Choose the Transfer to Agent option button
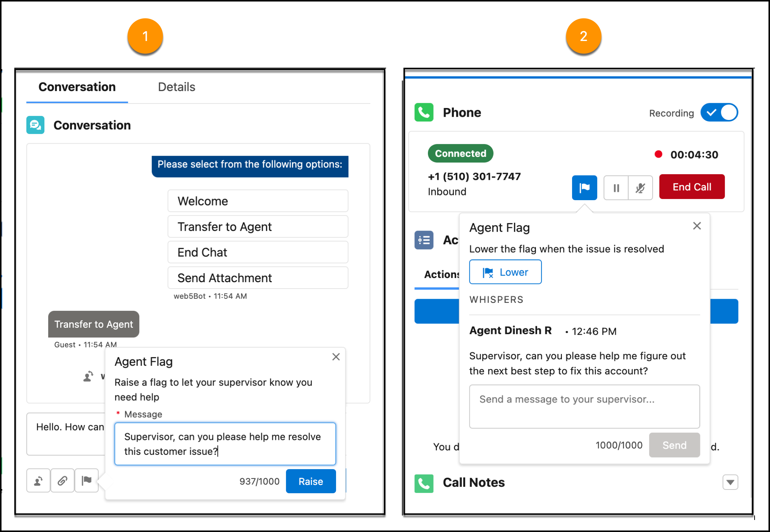This screenshot has height=532, width=770. 258,226
